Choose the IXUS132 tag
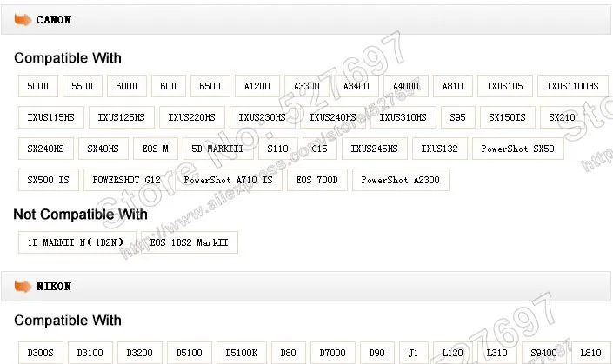This screenshot has height=364, width=613. point(440,149)
